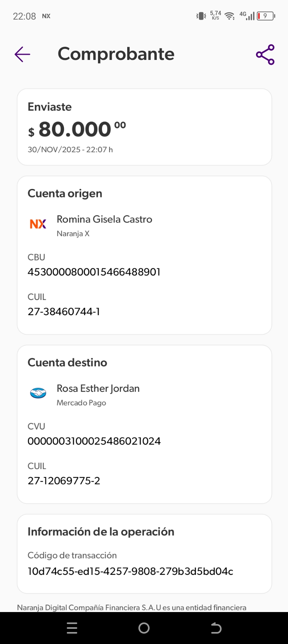Tap the vibrate mode status icon
The image size is (288, 644).
[201, 16]
